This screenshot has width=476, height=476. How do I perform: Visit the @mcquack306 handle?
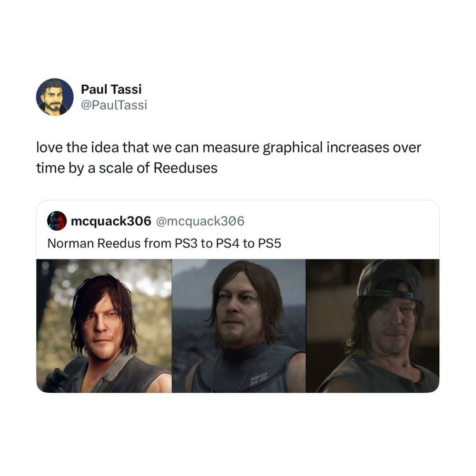[200, 221]
